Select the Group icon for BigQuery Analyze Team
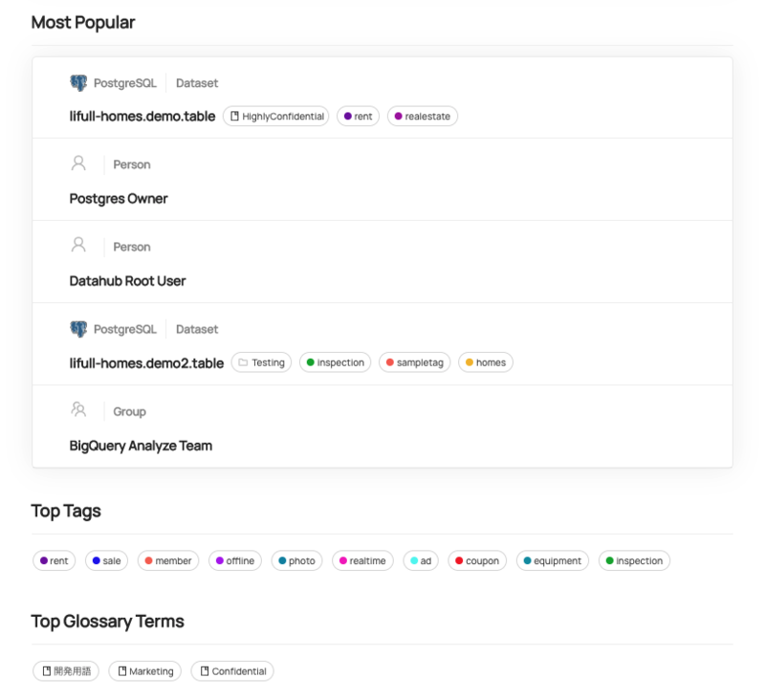This screenshot has height=700, width=765. [x=78, y=410]
